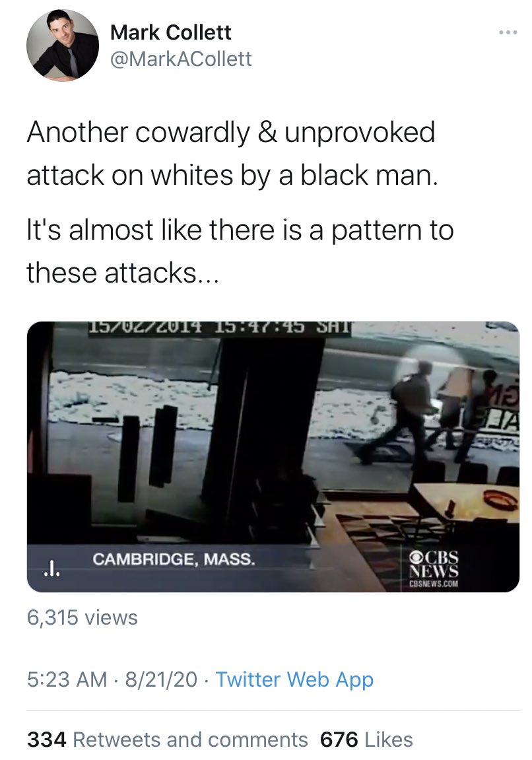Click the 6,315 views count
Image resolution: width=532 pixels, height=760 pixels.
pos(83,617)
